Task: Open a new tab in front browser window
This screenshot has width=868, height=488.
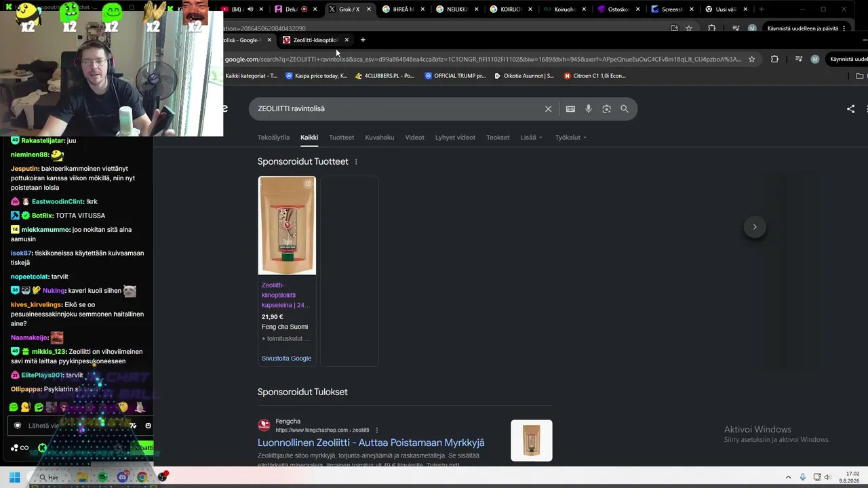Action: point(363,40)
